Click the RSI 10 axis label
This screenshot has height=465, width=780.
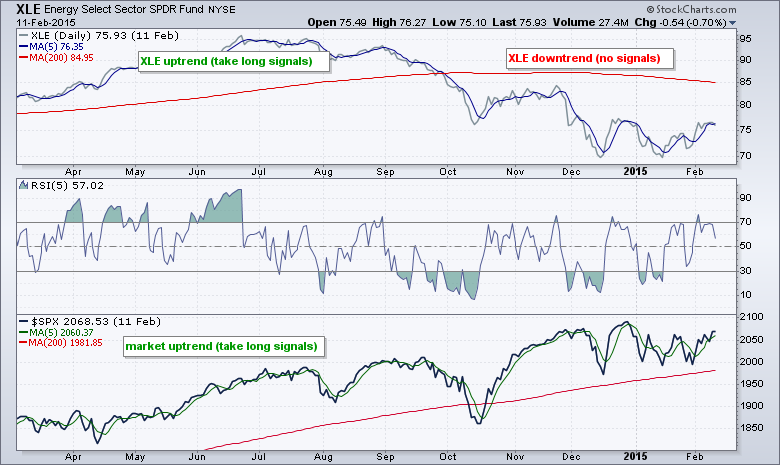[745, 295]
